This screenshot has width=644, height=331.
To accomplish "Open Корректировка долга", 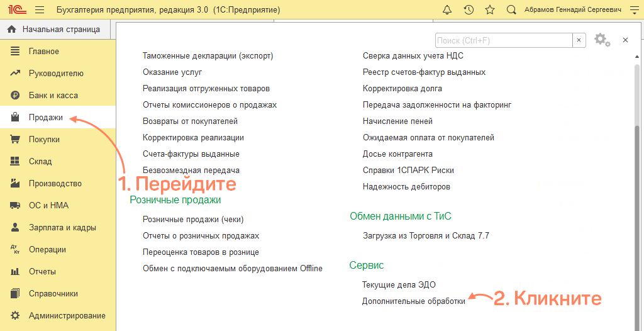I will coord(402,88).
